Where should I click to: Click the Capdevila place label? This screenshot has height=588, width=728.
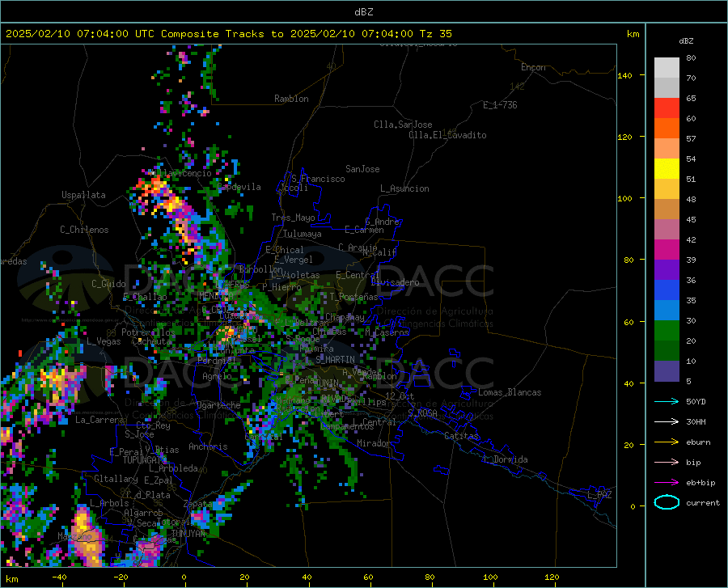[239, 187]
